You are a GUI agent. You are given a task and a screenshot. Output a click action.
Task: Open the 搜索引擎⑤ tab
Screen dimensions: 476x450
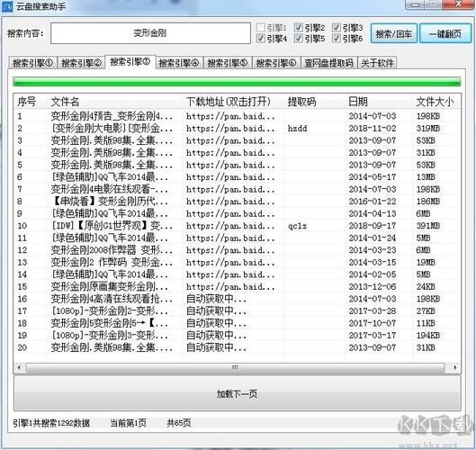click(228, 63)
